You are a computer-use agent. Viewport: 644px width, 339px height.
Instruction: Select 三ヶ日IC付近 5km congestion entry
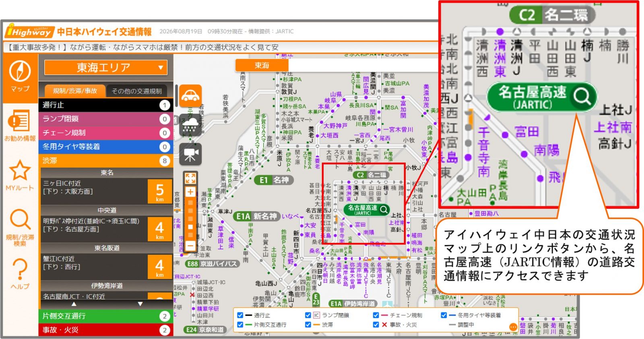[107, 191]
